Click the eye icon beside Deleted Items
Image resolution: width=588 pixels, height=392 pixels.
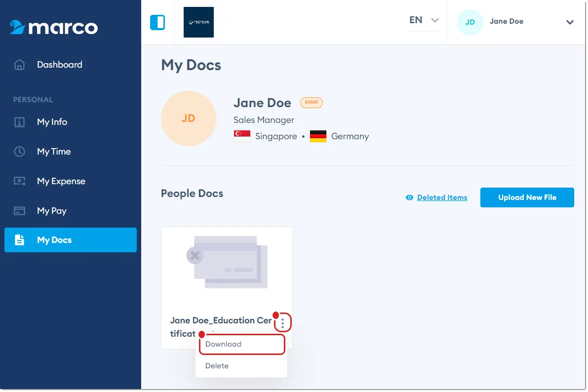(x=409, y=197)
